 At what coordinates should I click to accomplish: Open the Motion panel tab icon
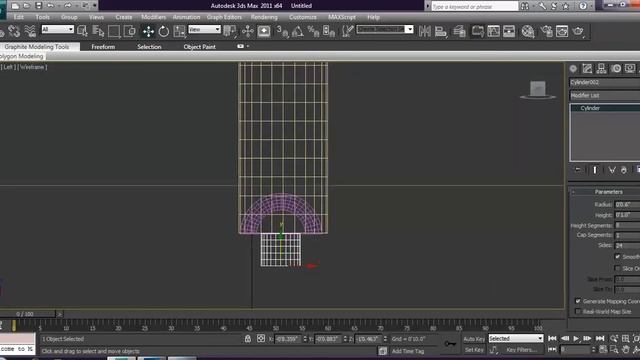[616, 69]
